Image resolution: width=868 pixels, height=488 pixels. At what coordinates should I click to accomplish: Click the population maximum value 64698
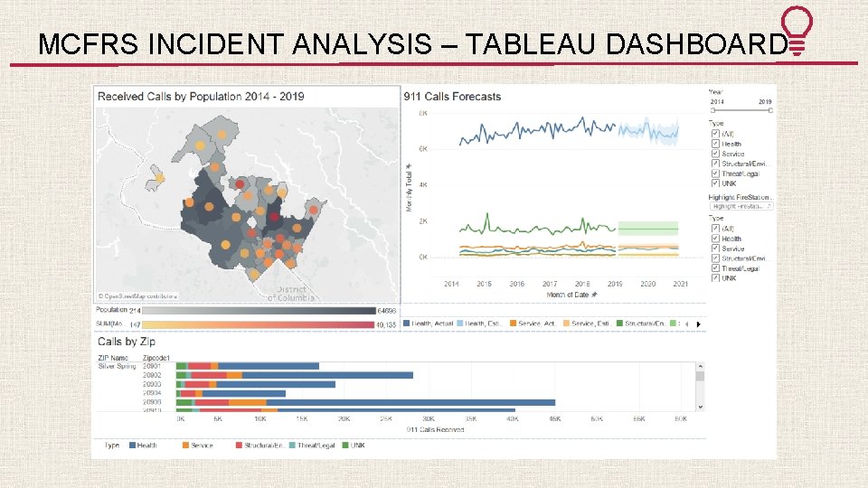[x=386, y=311]
